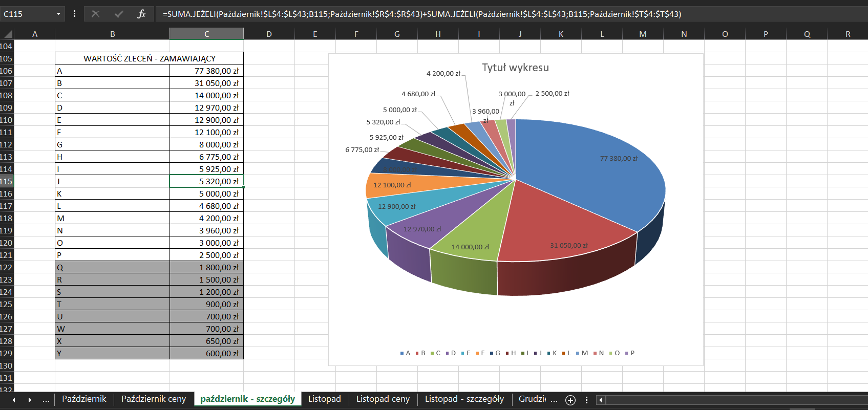Go to next sheet tabs with right arrow

[30, 400]
